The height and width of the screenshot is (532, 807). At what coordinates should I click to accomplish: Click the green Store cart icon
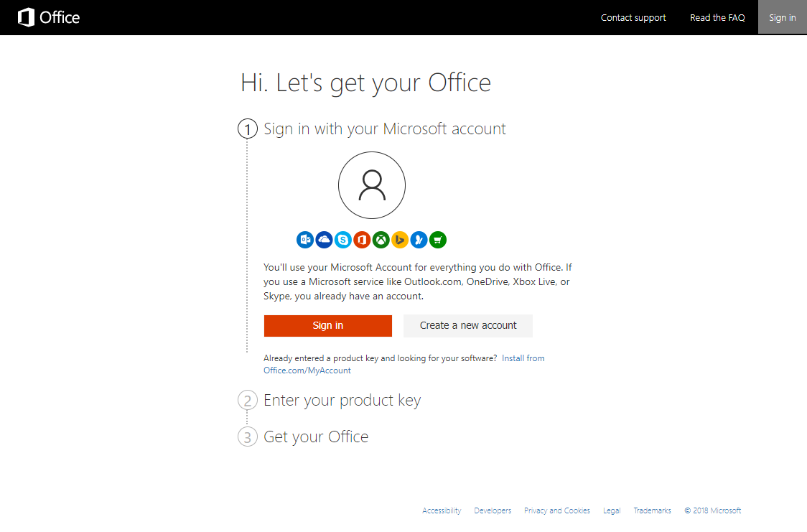point(438,240)
